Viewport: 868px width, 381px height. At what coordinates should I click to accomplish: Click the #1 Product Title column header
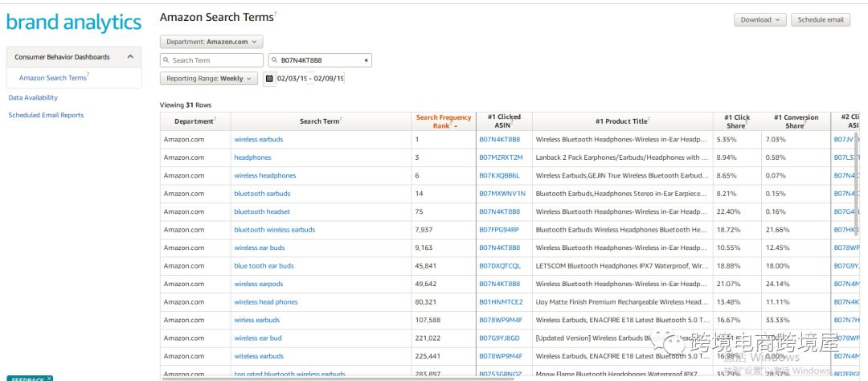click(x=621, y=121)
